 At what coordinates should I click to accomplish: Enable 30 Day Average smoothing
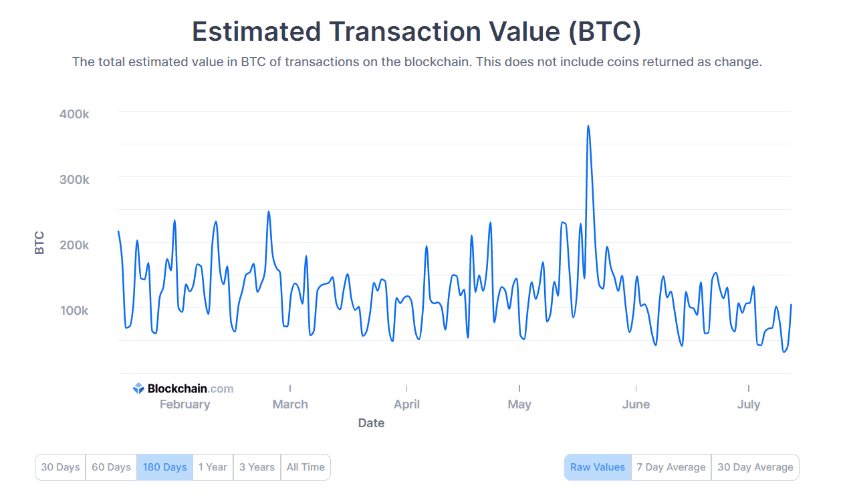point(755,467)
